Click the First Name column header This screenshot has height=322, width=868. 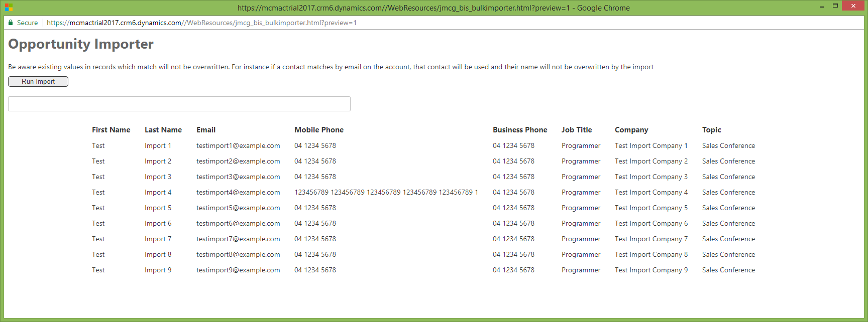pyautogui.click(x=111, y=130)
